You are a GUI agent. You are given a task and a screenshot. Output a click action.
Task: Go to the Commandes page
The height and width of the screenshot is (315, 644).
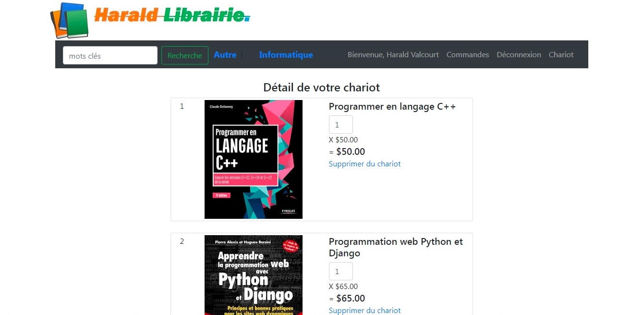click(x=467, y=55)
